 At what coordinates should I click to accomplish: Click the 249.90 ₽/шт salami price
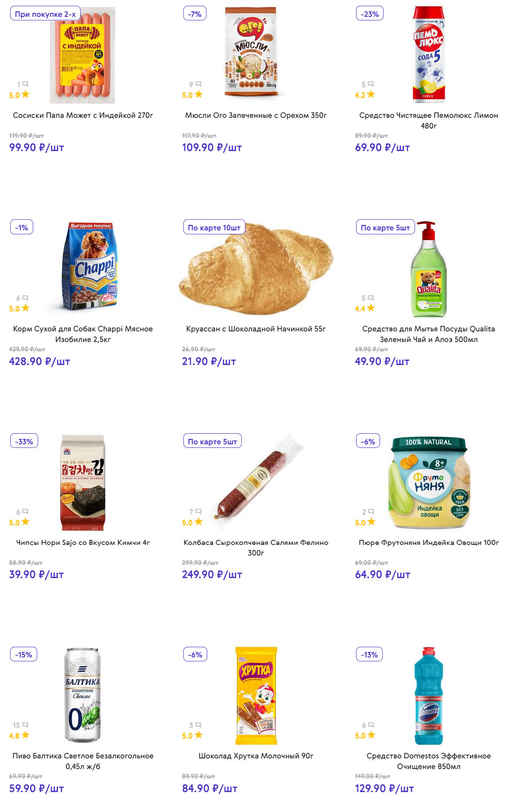point(212,575)
